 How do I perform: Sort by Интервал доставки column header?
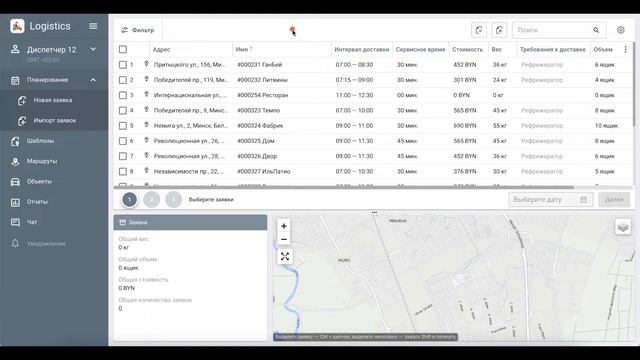tap(361, 49)
